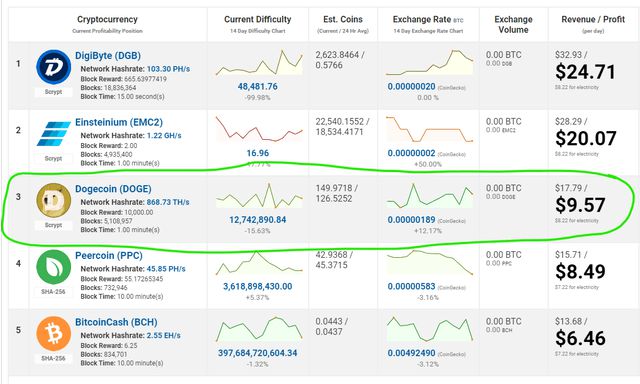The width and height of the screenshot is (640, 384).
Task: Click the Dogecoin exchange rate sparkline chart
Action: coord(430,195)
